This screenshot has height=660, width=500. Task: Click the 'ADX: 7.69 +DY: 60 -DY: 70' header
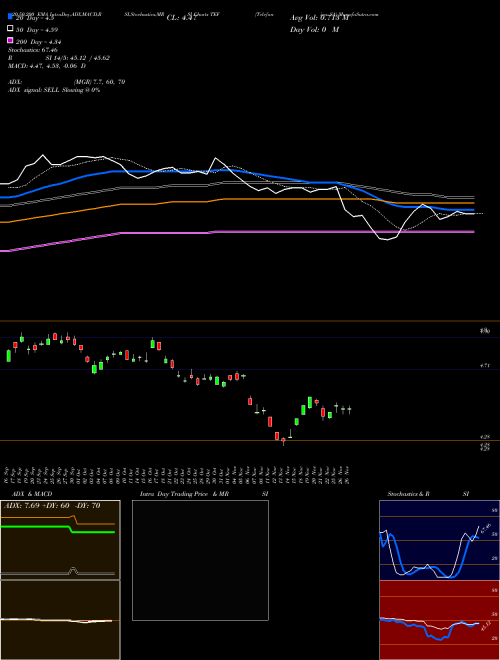(x=52, y=506)
